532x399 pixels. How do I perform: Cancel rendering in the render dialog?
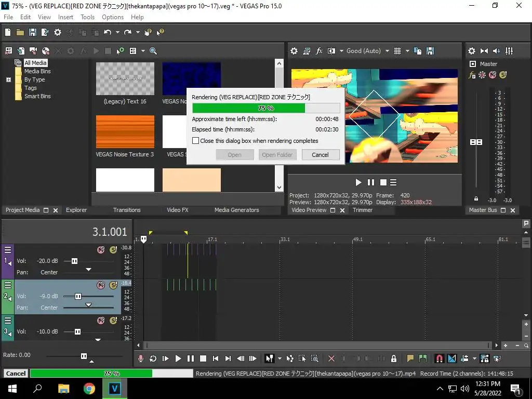(320, 155)
